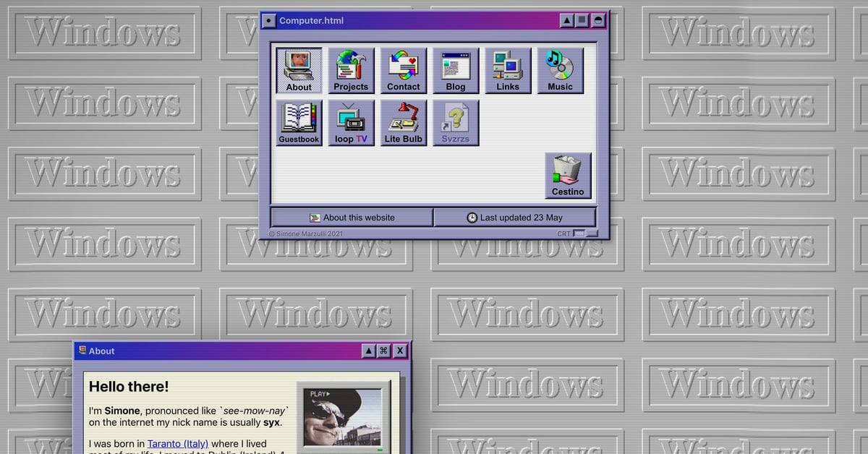Screen dimensions: 868x454
Task: Click the triangle button in About window title bar
Action: point(369,351)
